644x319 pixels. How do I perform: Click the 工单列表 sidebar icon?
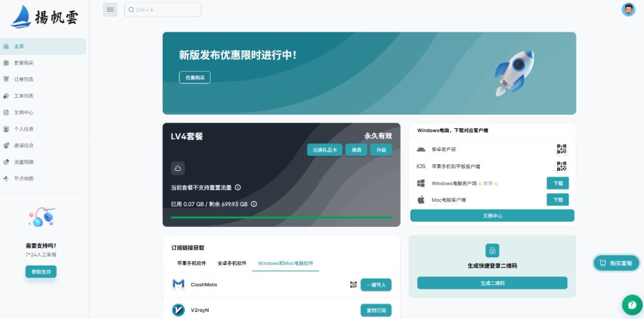6,96
